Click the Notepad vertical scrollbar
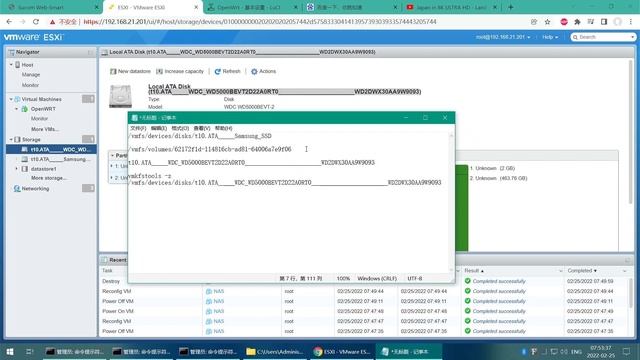This screenshot has width=640, height=360. coord(451,203)
